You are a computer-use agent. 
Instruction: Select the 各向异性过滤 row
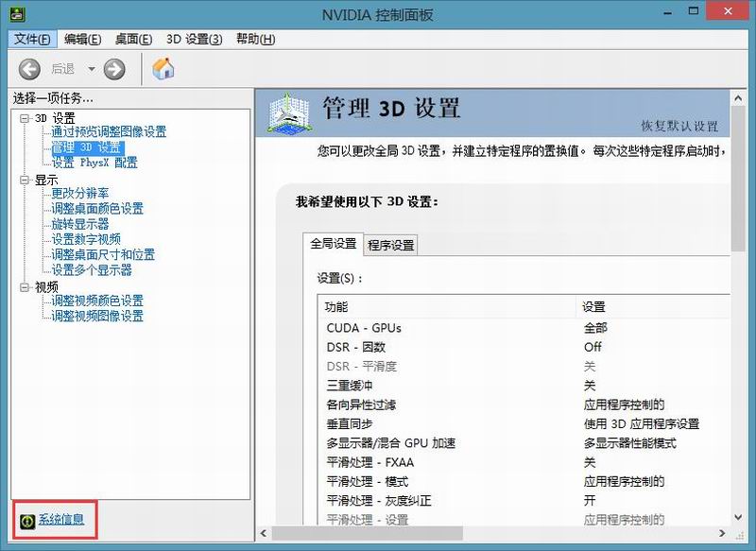524,405
